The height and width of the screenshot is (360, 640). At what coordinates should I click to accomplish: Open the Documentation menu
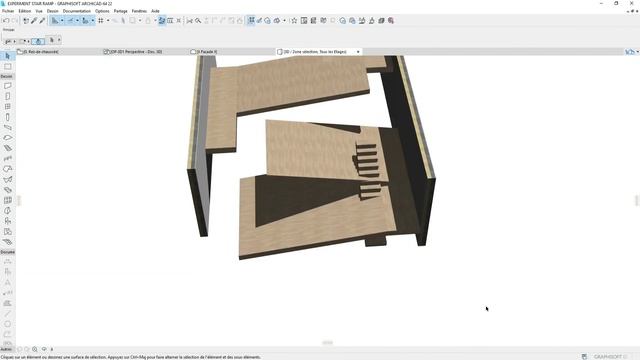click(x=77, y=11)
